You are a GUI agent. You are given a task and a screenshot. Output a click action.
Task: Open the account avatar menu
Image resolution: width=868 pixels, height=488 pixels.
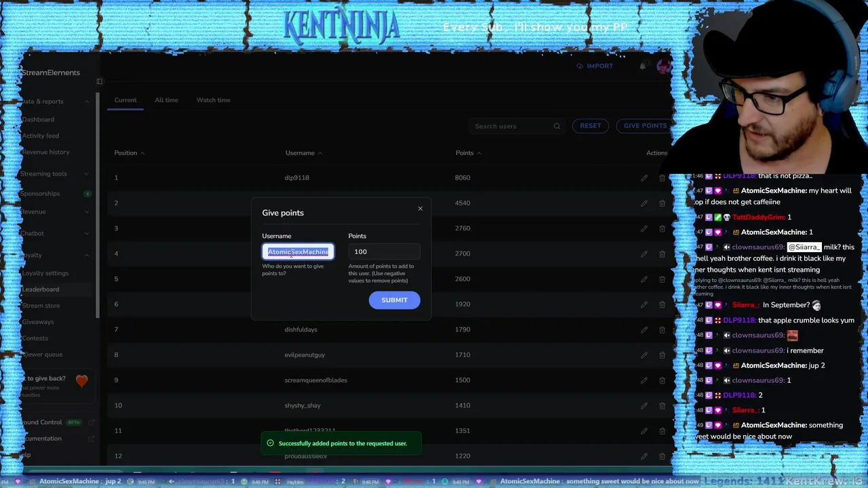point(663,66)
